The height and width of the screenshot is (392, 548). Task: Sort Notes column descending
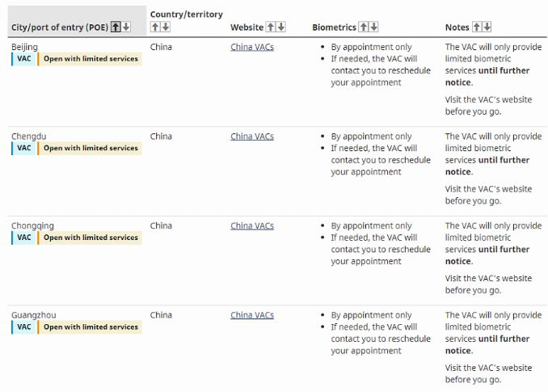tap(487, 27)
